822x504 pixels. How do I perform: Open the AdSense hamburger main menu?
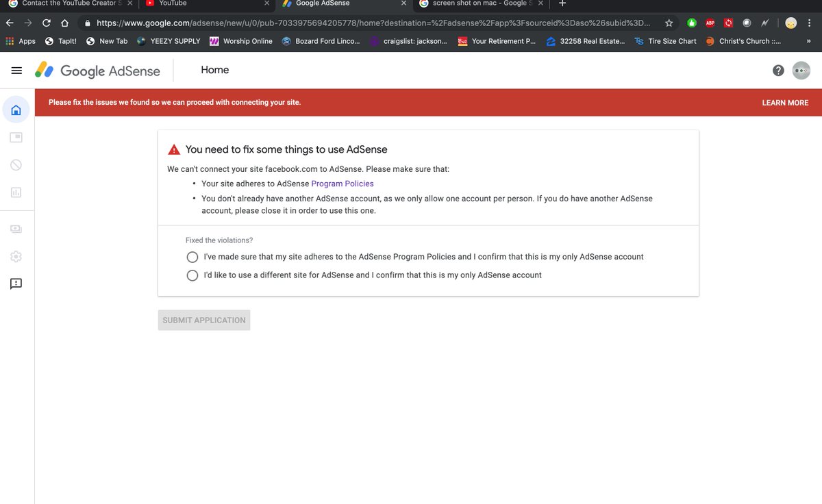click(16, 71)
